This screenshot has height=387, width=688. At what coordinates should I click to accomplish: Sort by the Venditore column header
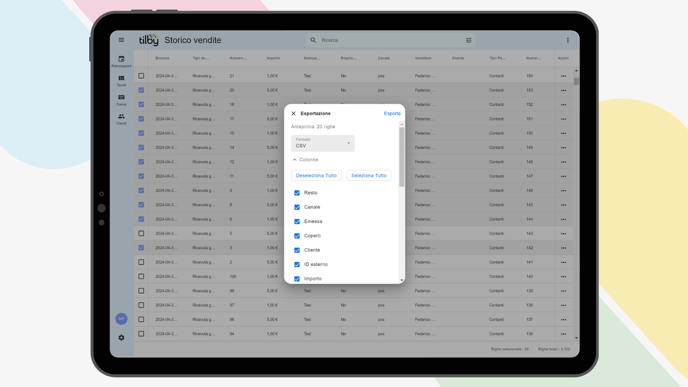423,58
